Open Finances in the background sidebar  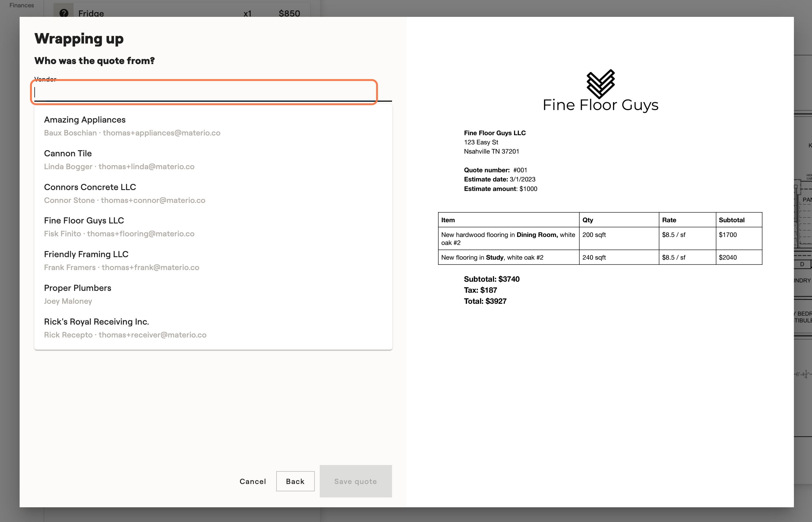point(22,5)
